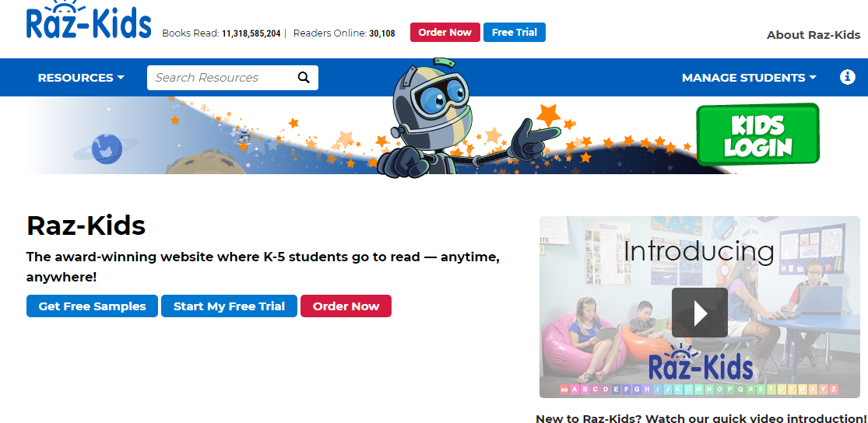The image size is (868, 423).
Task: Open the About Raz-Kids link
Action: (x=814, y=35)
